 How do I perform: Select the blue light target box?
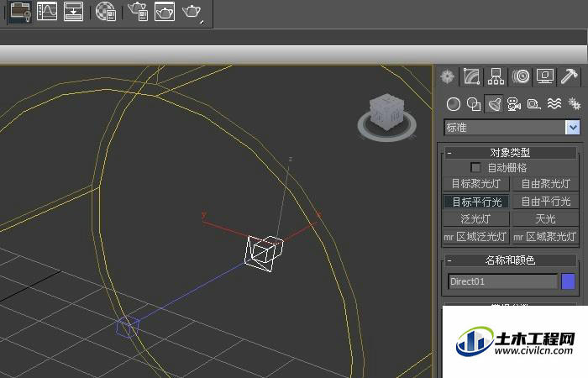[128, 327]
